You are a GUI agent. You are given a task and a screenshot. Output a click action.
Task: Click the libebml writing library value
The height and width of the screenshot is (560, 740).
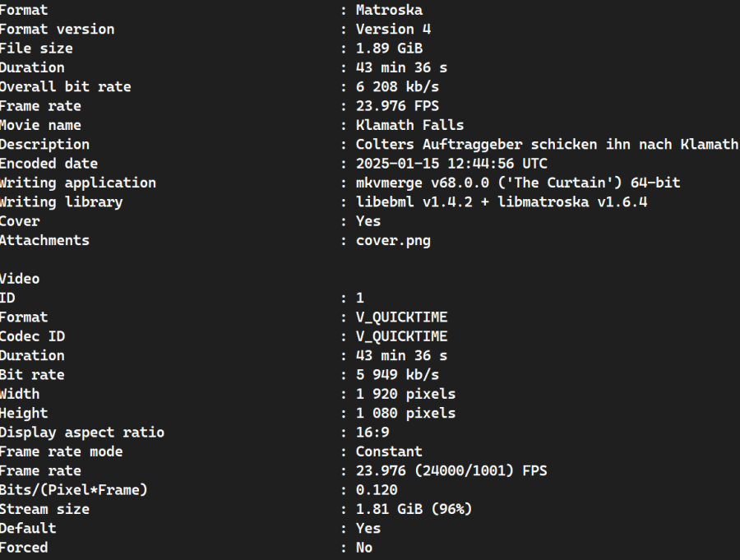click(x=501, y=201)
